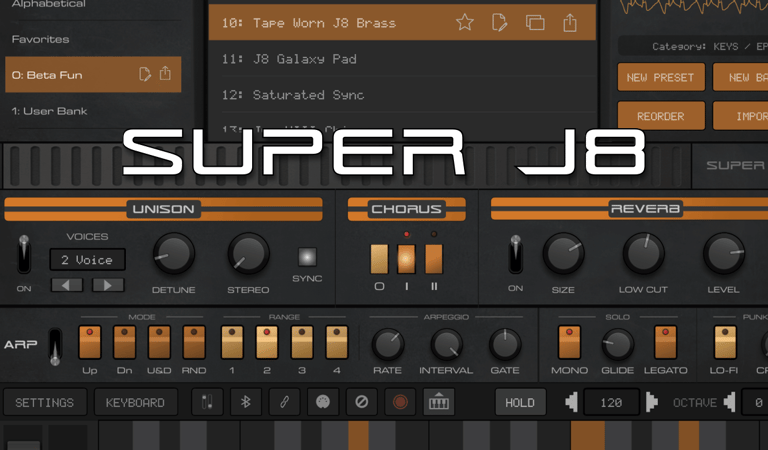Share the Beta Fun bank
The height and width of the screenshot is (450, 768).
tap(166, 73)
